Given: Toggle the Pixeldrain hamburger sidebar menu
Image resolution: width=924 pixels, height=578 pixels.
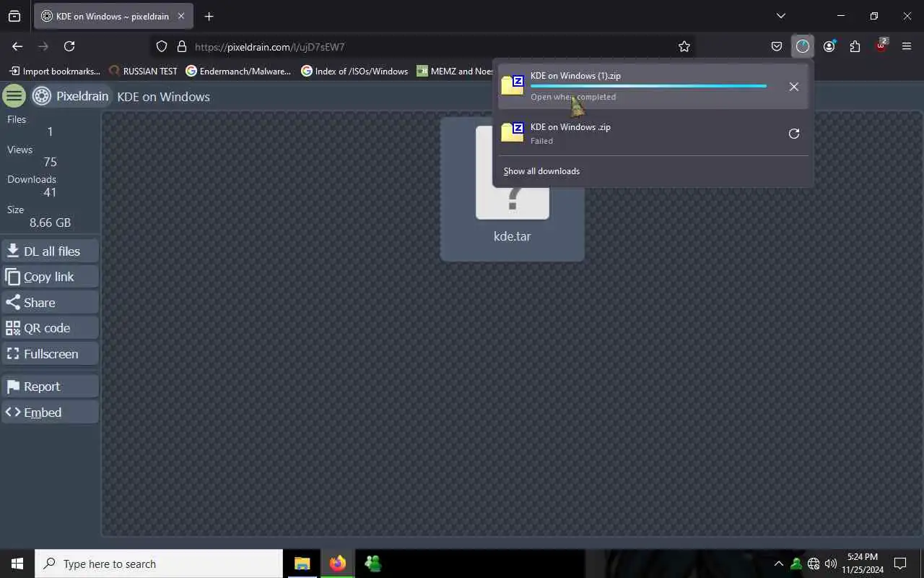Looking at the screenshot, I should 14,95.
